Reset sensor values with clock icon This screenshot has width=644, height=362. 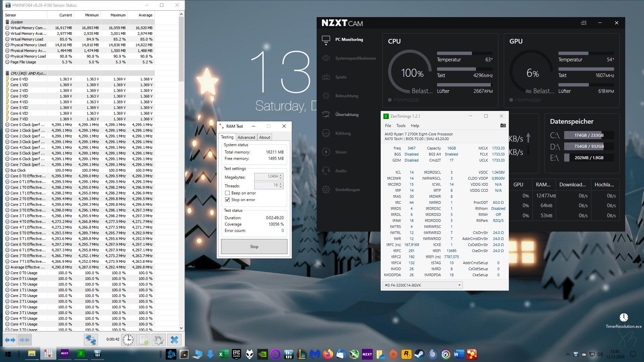pos(128,340)
